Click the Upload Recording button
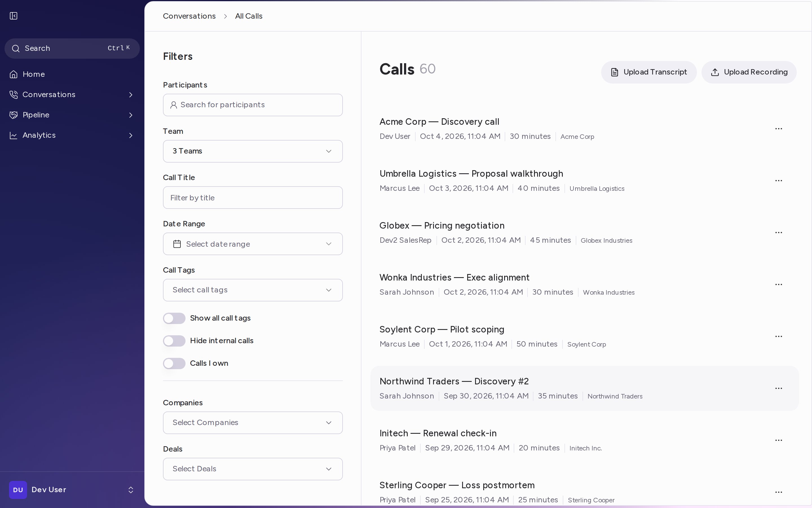This screenshot has width=812, height=508. pos(749,72)
